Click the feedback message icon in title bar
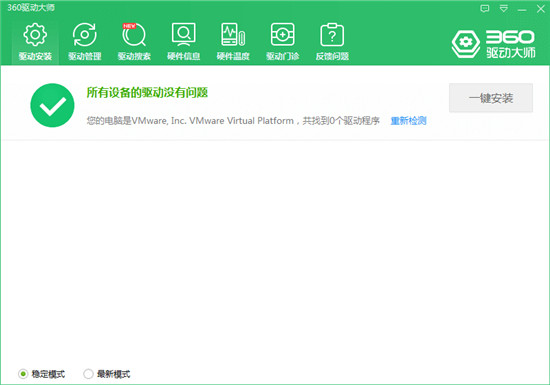The height and width of the screenshot is (385, 550). pyautogui.click(x=484, y=8)
